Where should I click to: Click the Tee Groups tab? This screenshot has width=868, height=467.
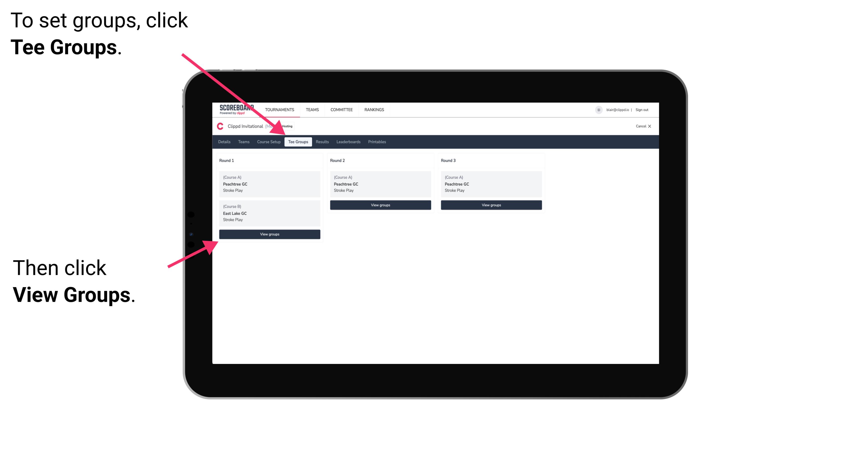pyautogui.click(x=297, y=142)
